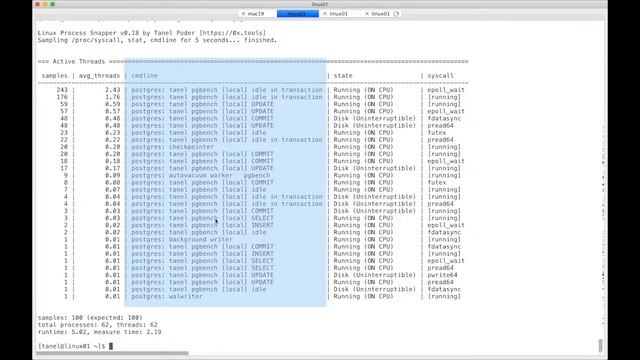
Task: Click the yellow minimize window button
Action: (x=45, y=4)
